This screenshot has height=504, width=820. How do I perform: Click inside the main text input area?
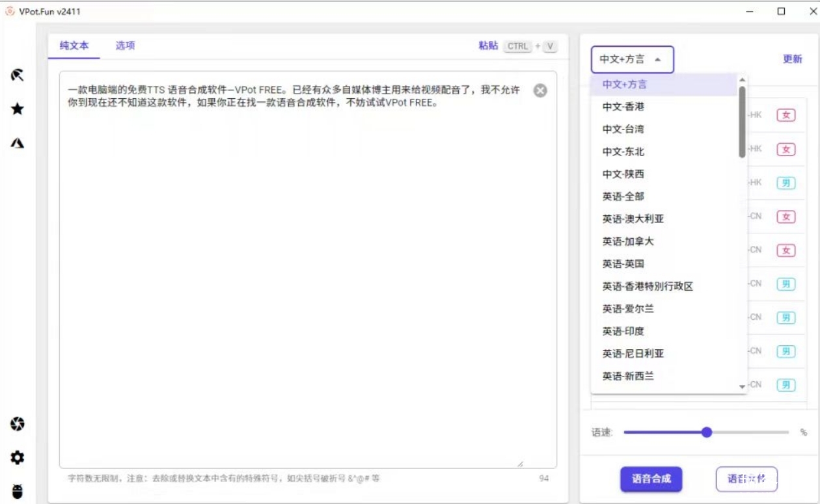coord(308,269)
